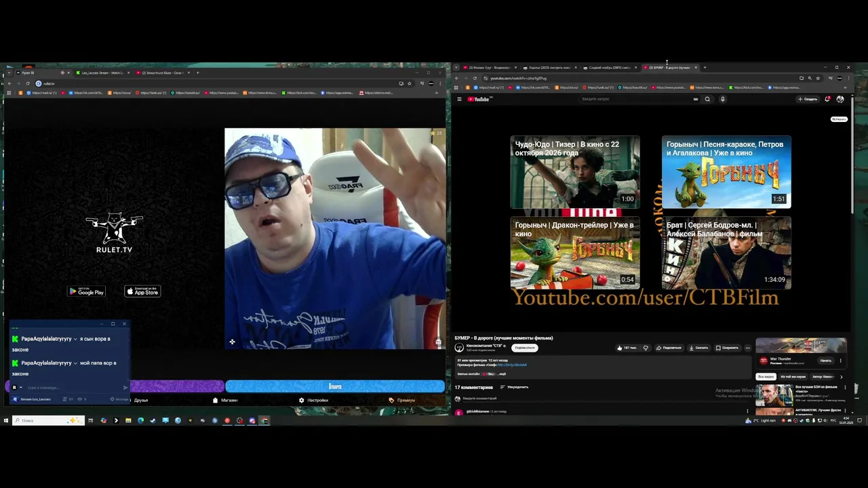Open YouTube notifications bell
Viewport: 868px width, 488px height.
pos(827,99)
